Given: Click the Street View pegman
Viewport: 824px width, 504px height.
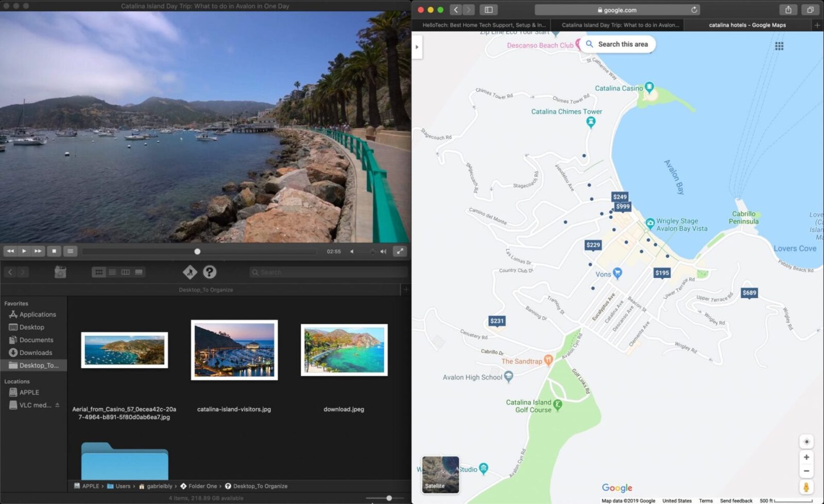Looking at the screenshot, I should 806,486.
